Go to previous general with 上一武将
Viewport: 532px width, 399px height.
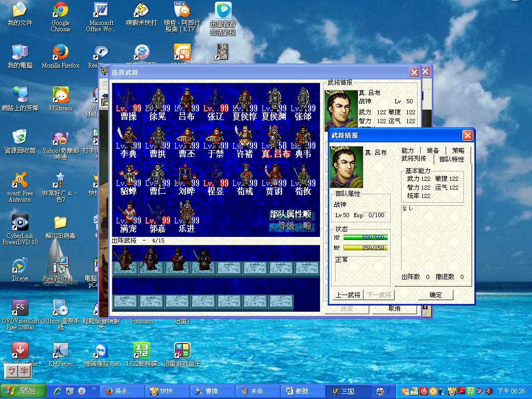347,295
